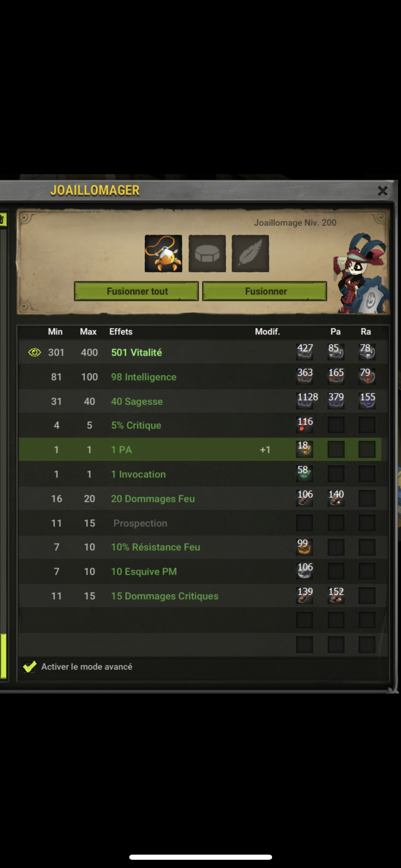
Task: Open the empty rune slot
Action: click(x=207, y=253)
